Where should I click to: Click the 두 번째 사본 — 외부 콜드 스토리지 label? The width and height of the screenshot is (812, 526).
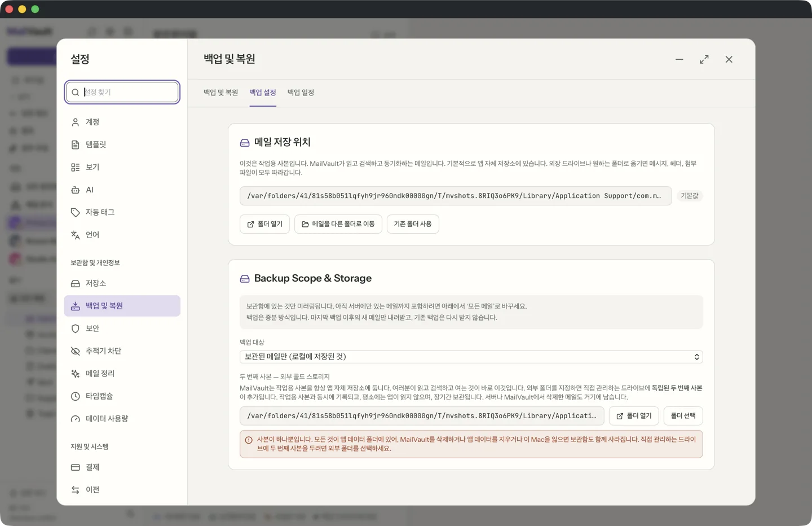[x=285, y=377]
